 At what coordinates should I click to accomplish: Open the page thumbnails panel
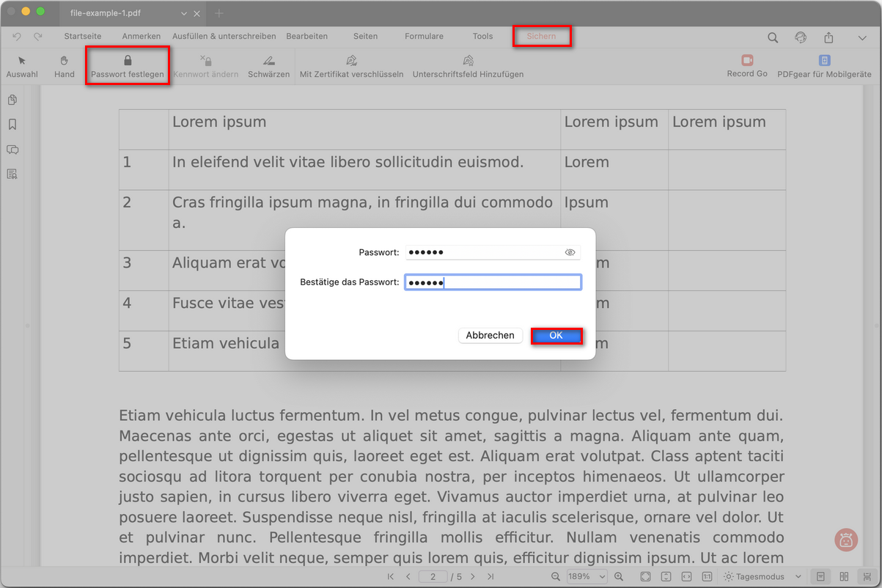click(12, 100)
